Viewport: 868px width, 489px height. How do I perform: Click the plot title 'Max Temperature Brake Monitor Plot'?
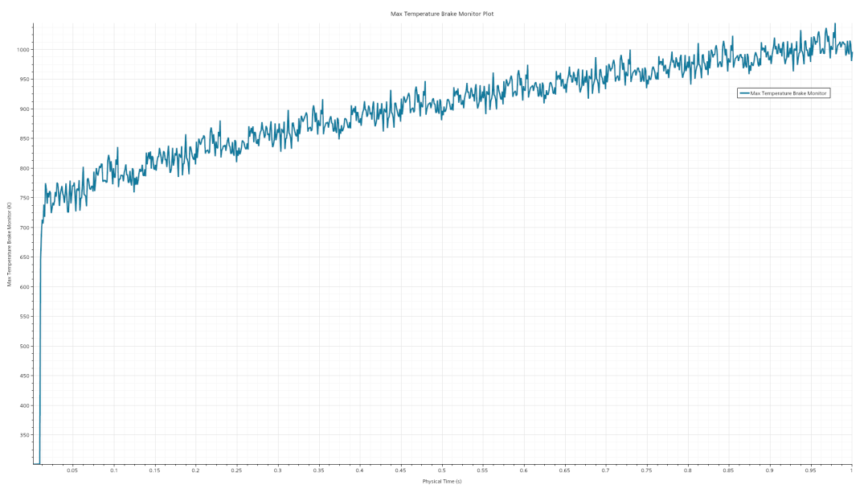pyautogui.click(x=442, y=14)
